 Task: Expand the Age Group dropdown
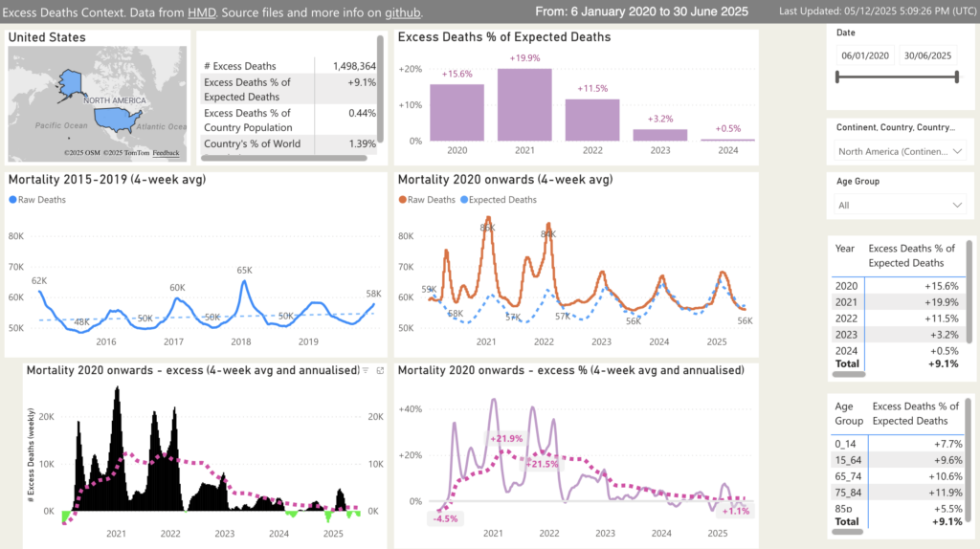(901, 205)
